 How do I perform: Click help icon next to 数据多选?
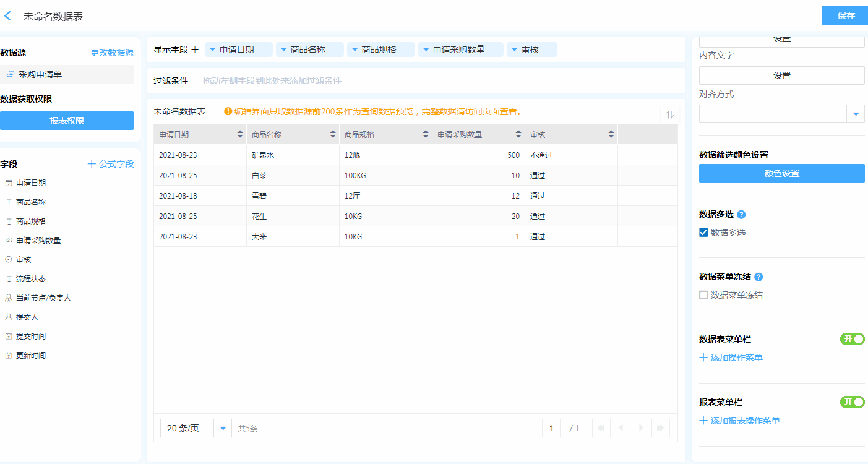(741, 215)
